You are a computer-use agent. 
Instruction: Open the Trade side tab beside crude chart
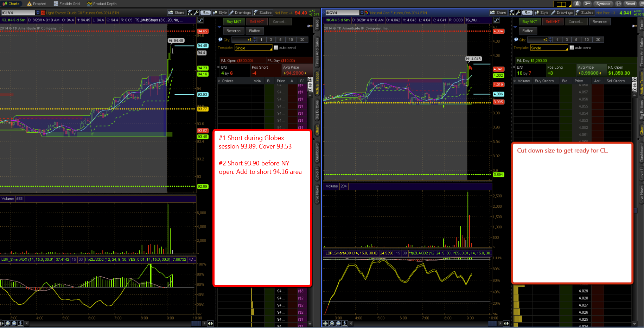[317, 25]
